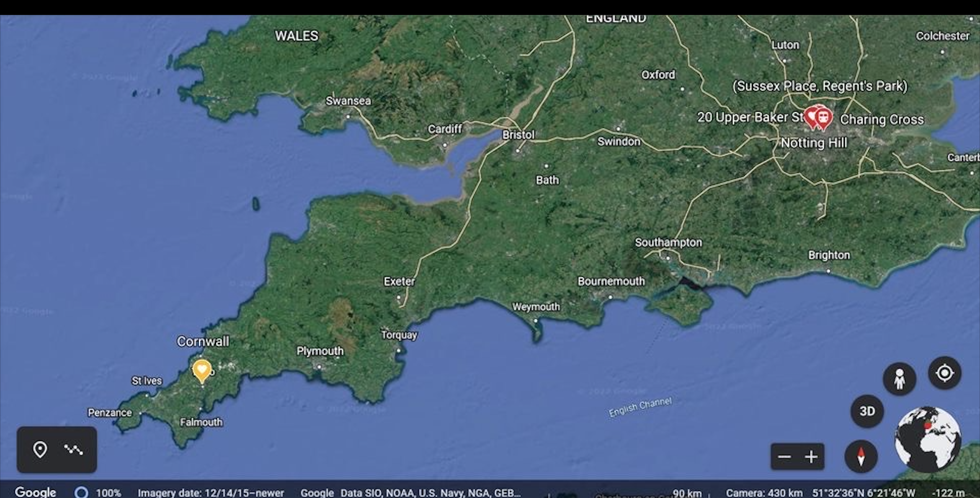This screenshot has width=980, height=498.
Task: Click the Notting Hill placemark label
Action: click(814, 143)
